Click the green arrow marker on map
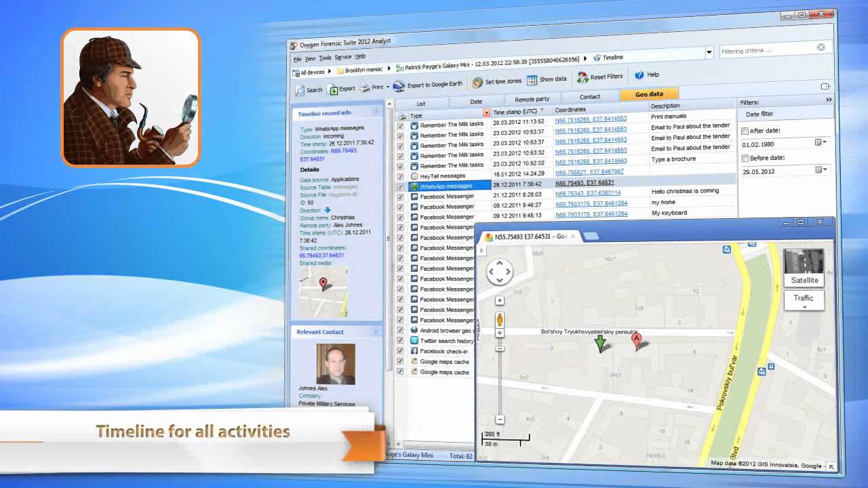The image size is (868, 488). [x=600, y=343]
